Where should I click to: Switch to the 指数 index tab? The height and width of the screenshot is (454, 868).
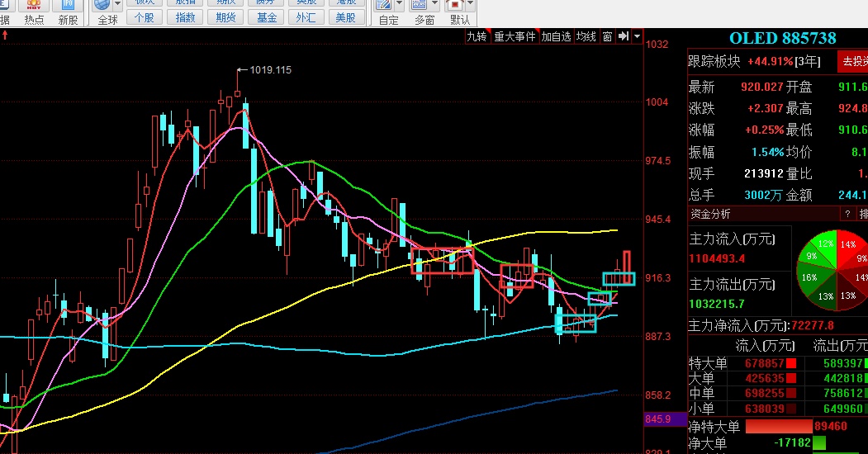tap(186, 17)
